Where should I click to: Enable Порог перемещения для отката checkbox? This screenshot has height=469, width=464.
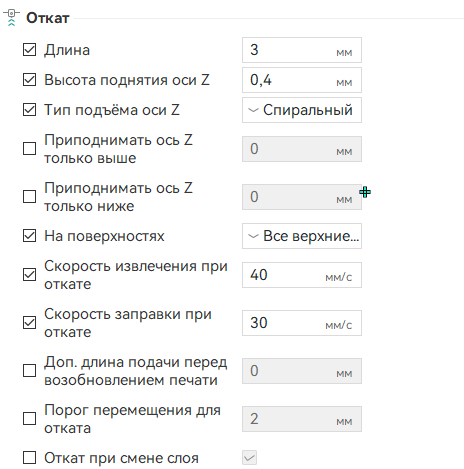[29, 419]
